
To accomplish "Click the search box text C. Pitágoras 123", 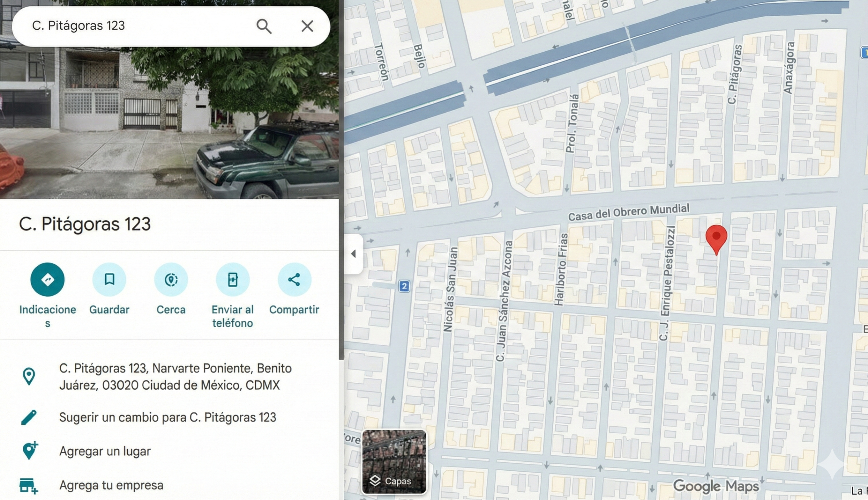I will coord(79,26).
